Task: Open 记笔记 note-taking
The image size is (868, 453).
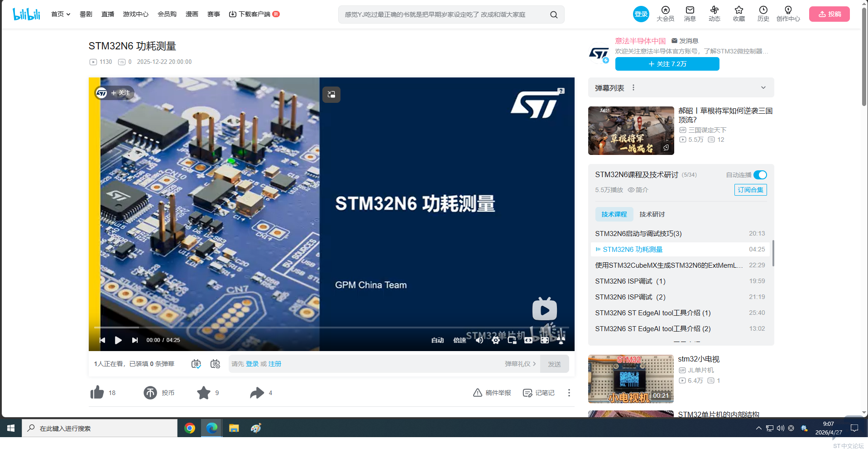Action: point(538,393)
